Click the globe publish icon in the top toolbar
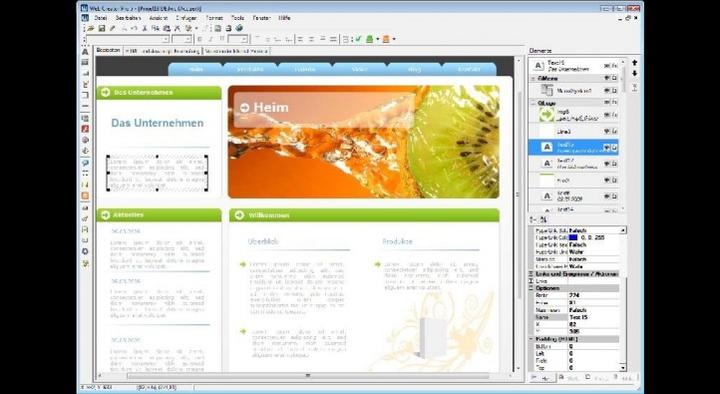Screen dimensions: 720x394 tap(239, 28)
